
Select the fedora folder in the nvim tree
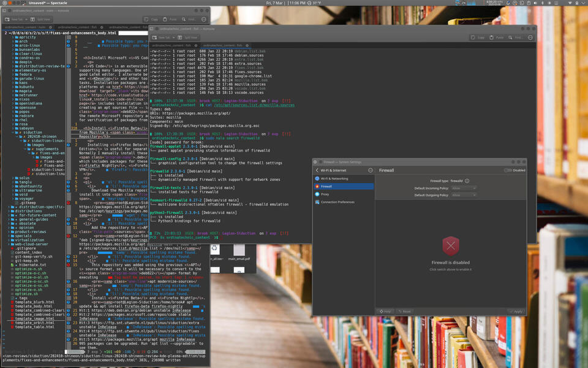tap(24, 74)
